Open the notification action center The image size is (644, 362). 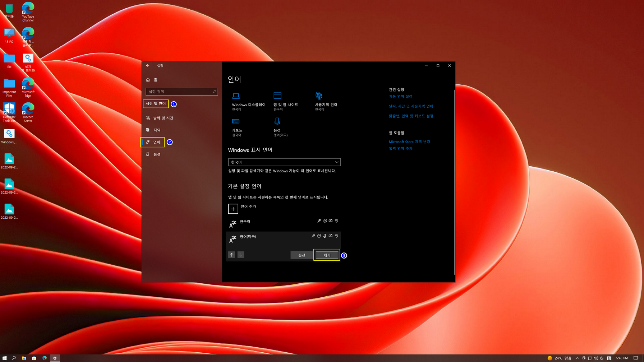point(636,358)
